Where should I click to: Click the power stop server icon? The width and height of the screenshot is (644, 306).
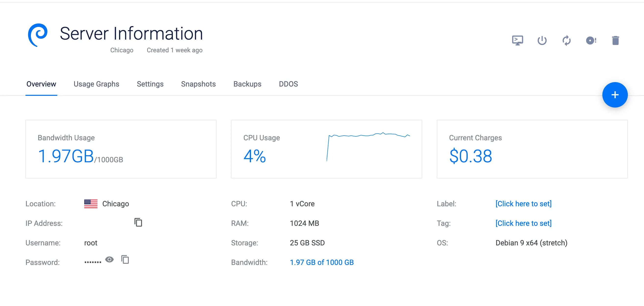pyautogui.click(x=542, y=40)
